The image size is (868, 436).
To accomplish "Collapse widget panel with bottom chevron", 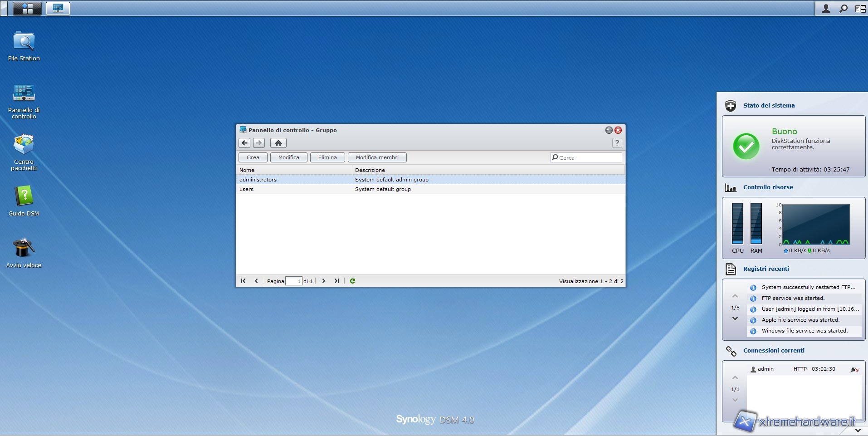I will [x=858, y=430].
